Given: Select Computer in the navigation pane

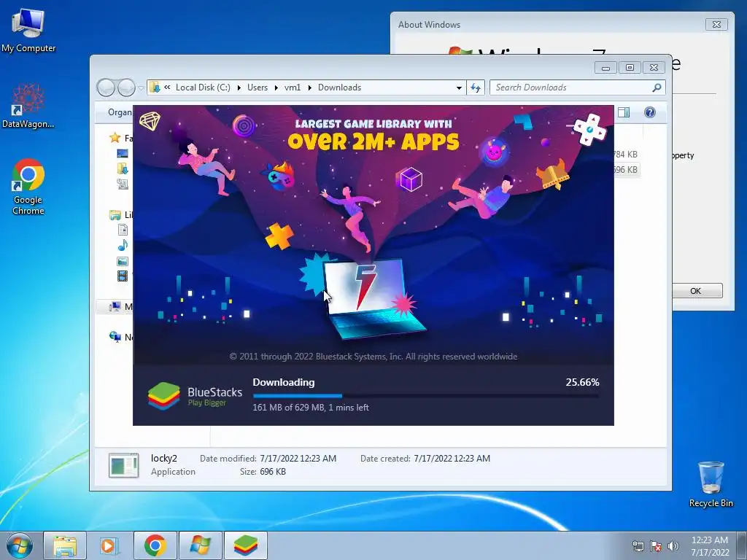Looking at the screenshot, I should coord(115,307).
